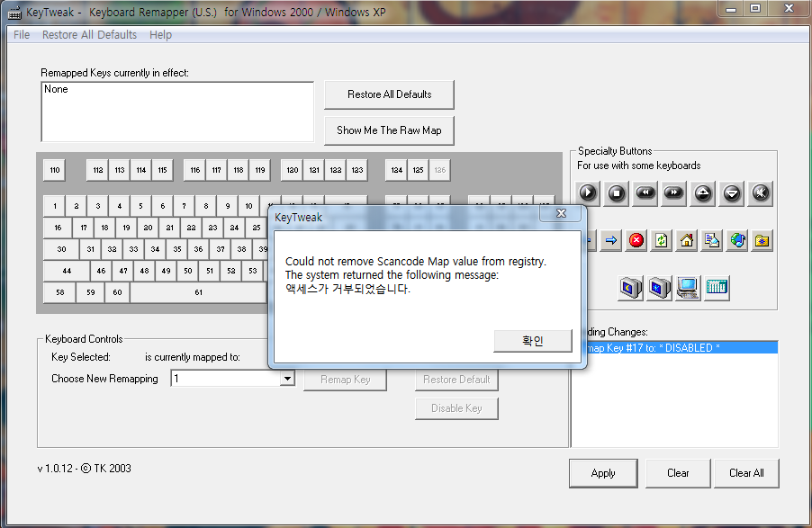Click the globe with music note icon

tap(737, 240)
